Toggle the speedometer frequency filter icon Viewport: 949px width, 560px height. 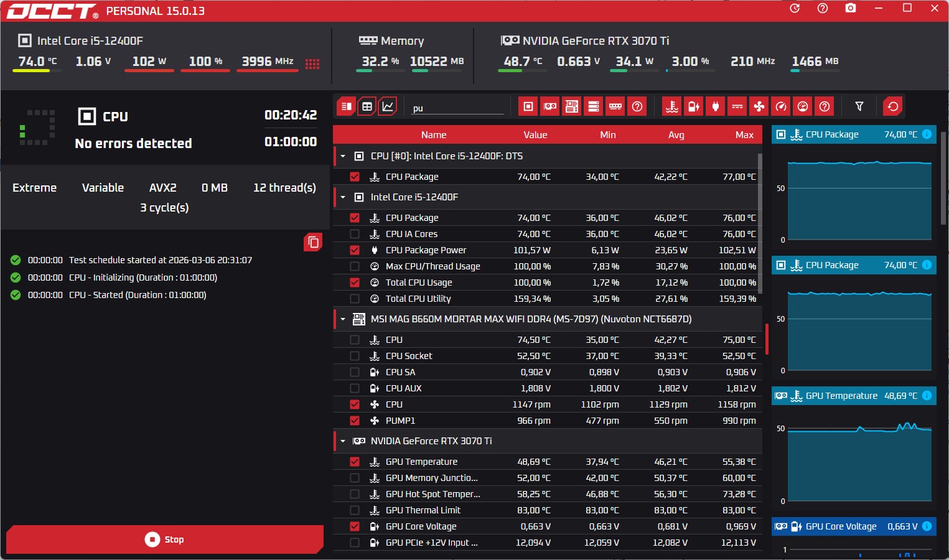click(x=781, y=106)
